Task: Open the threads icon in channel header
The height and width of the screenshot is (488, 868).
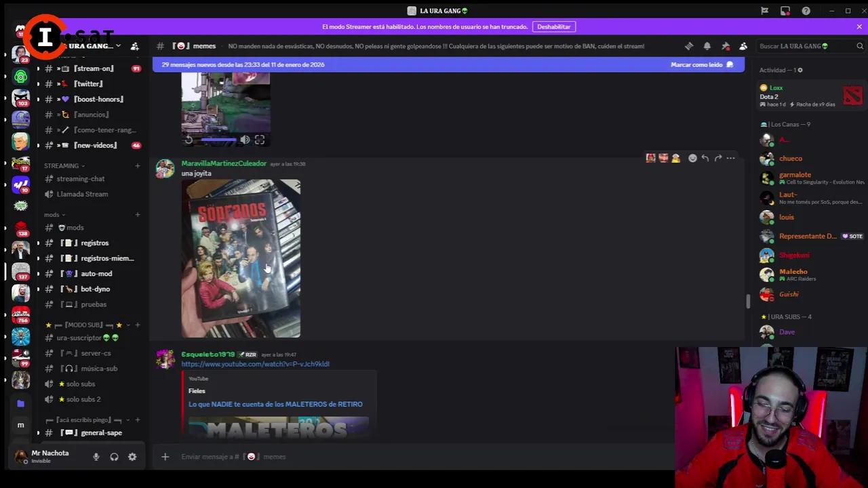Action: coord(689,46)
